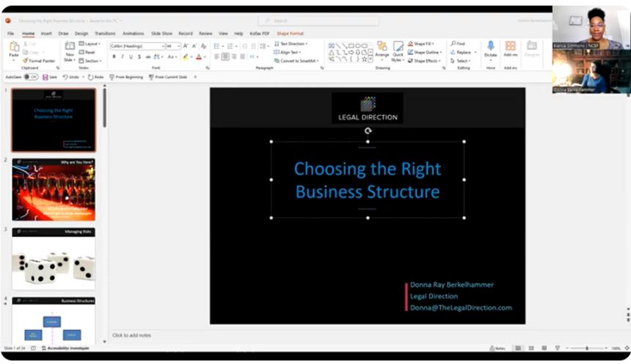Toggle the AutoSave switch

31,77
